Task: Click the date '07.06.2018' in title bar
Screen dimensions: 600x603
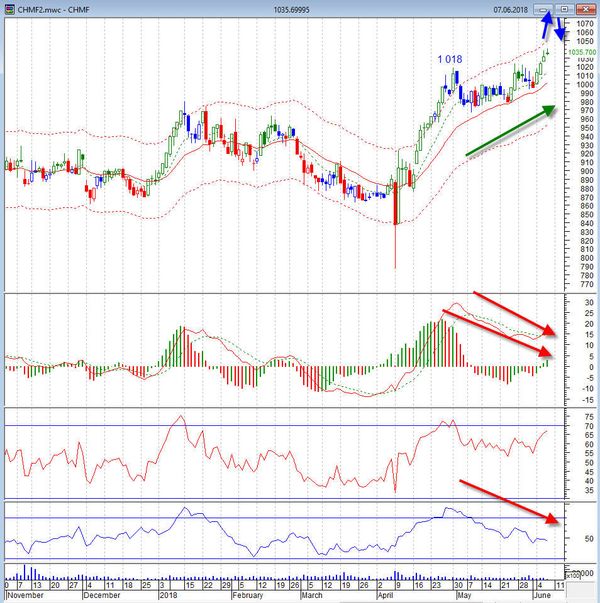Action: pos(510,10)
